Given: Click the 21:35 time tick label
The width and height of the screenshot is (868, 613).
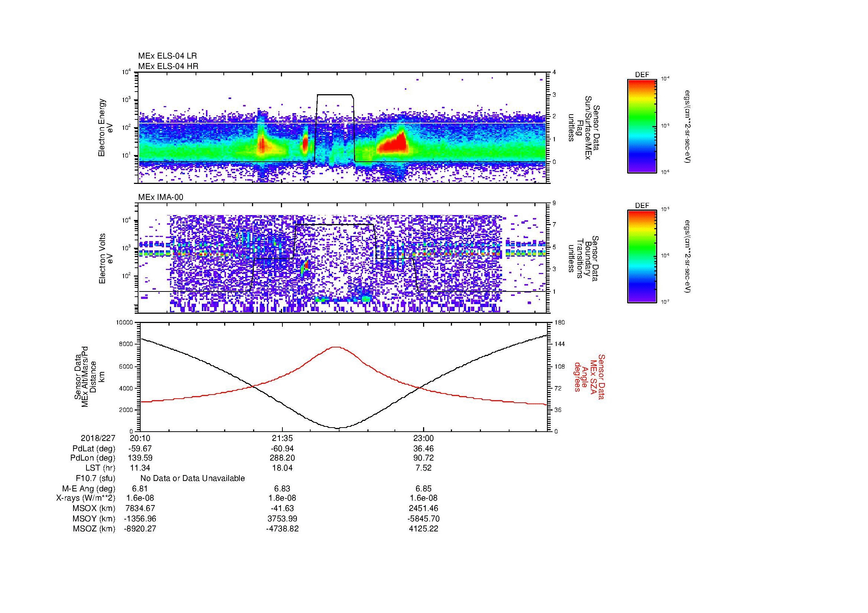Looking at the screenshot, I should click(282, 438).
